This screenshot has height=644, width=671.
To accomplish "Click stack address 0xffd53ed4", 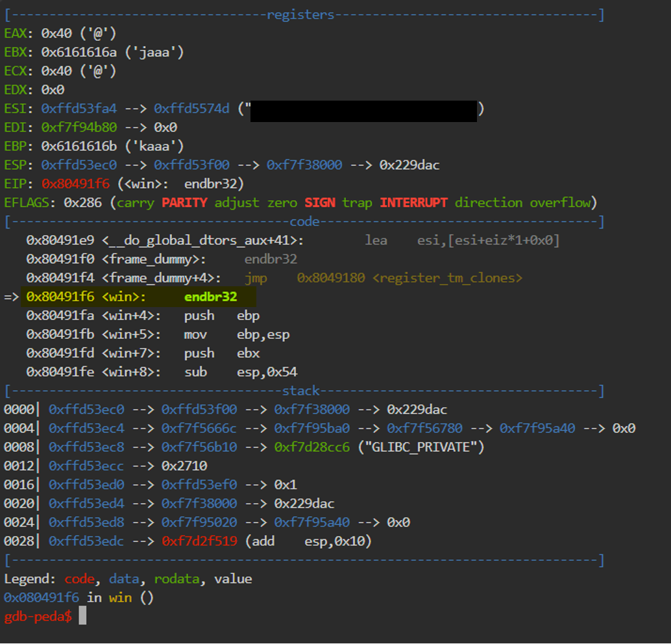I will 86,504.
